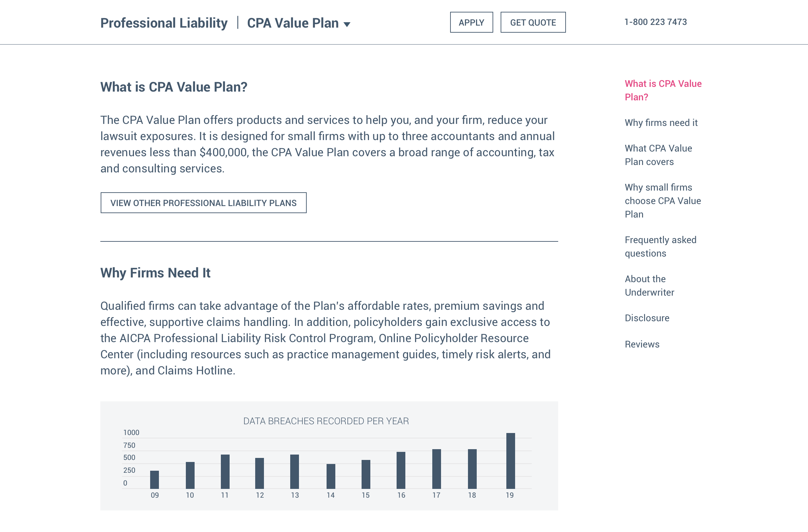
Task: Jump to Frequently asked questions
Action: tap(660, 246)
